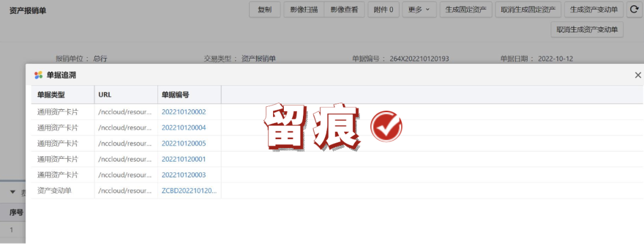Image resolution: width=644 pixels, height=244 pixels.
Task: Click the 影像查看 button
Action: pyautogui.click(x=344, y=9)
